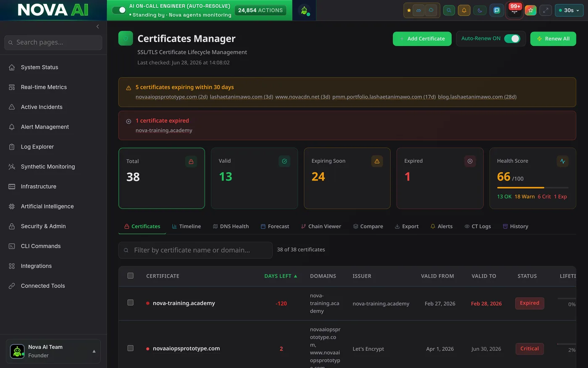
Task: Focus the Search pages field in the sidebar
Action: tap(53, 42)
